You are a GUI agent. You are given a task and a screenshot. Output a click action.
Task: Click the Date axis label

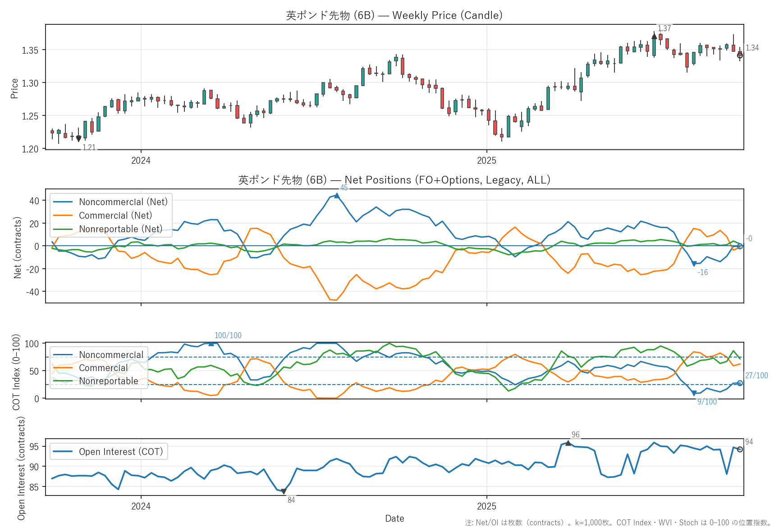(394, 518)
